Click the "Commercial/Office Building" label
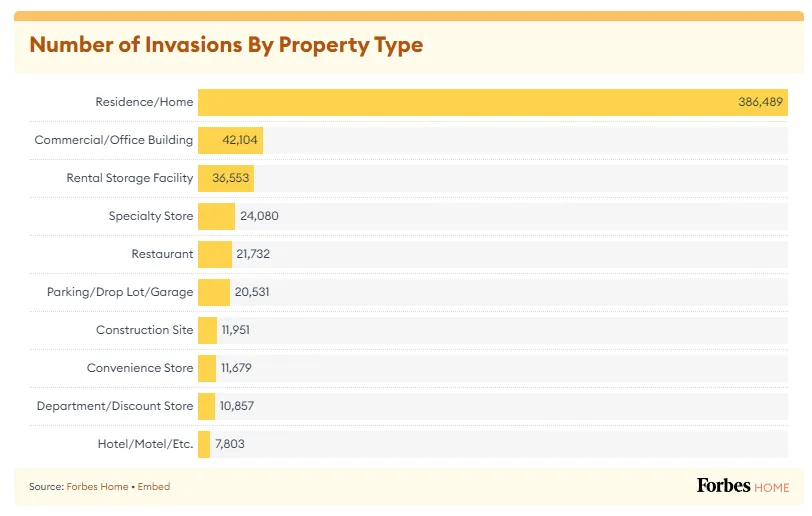 pos(113,140)
